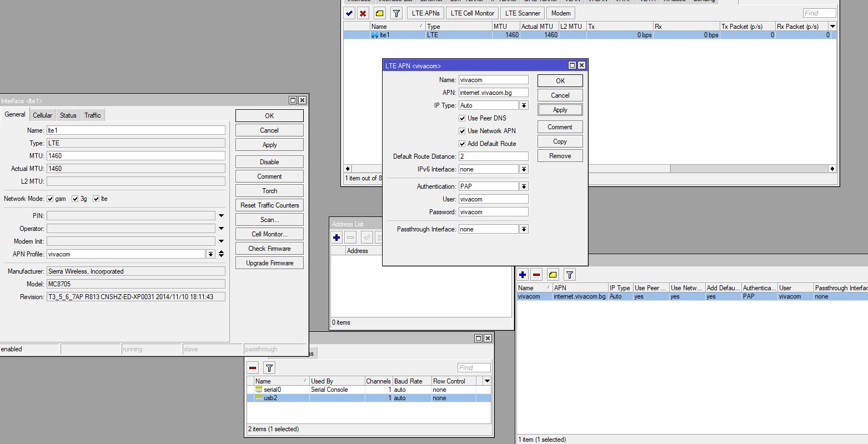Open the Status tab of lte1 interface
The image size is (868, 444).
(68, 115)
